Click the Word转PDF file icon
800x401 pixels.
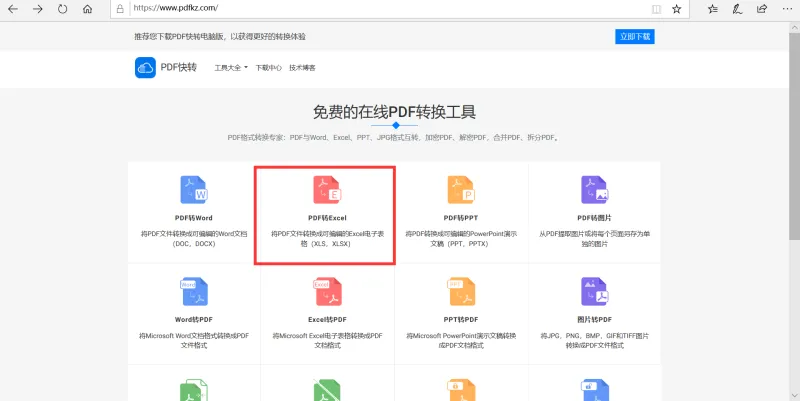194,292
